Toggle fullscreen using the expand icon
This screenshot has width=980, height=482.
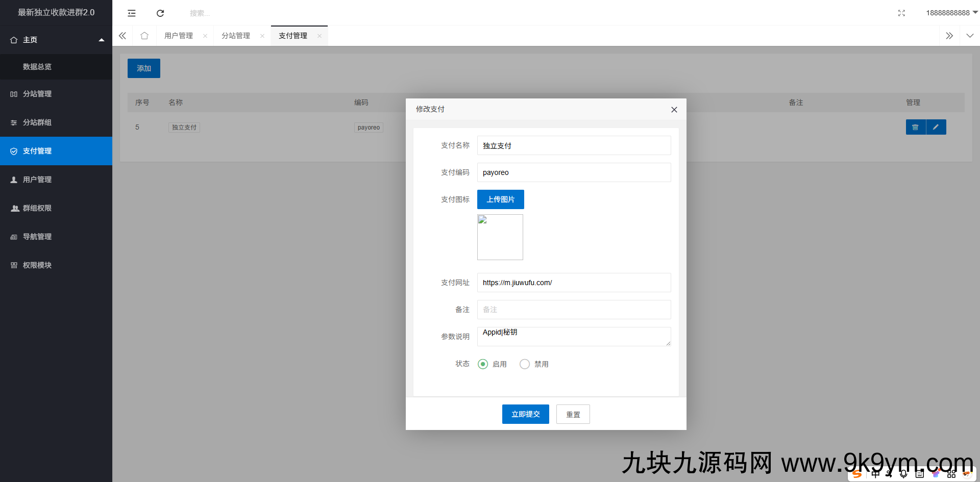click(901, 13)
